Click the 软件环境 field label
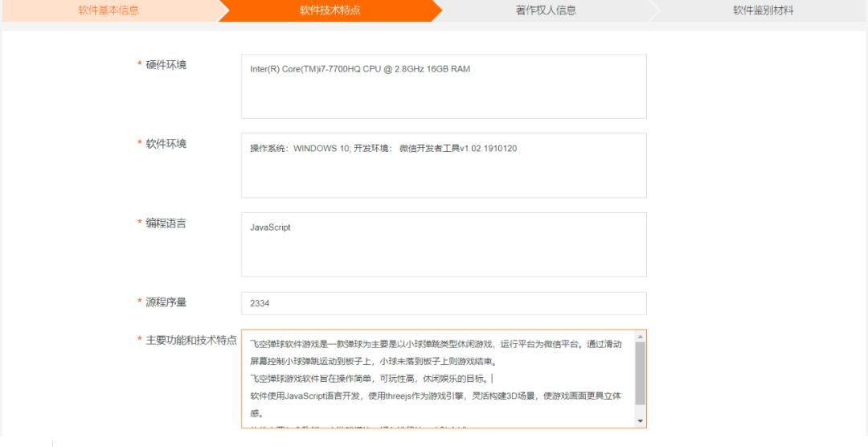The image size is (868, 447). pyautogui.click(x=166, y=144)
